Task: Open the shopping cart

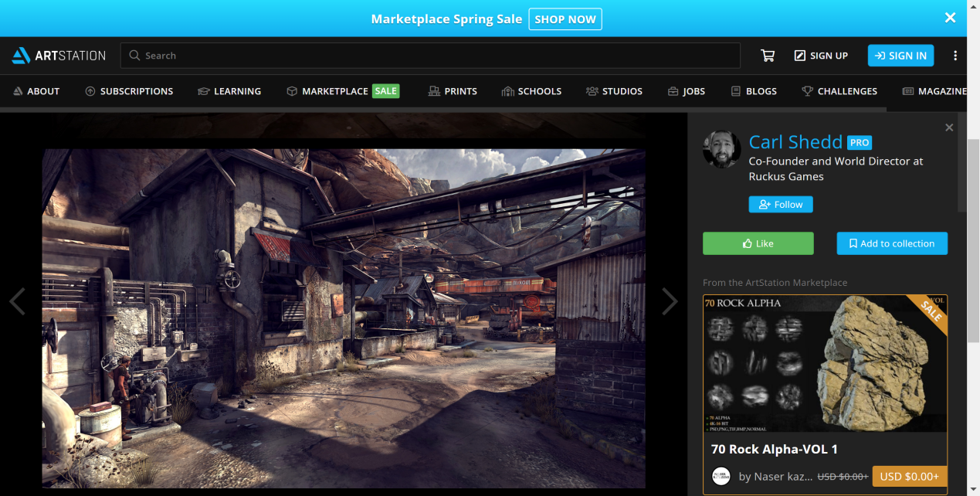Action: (767, 56)
